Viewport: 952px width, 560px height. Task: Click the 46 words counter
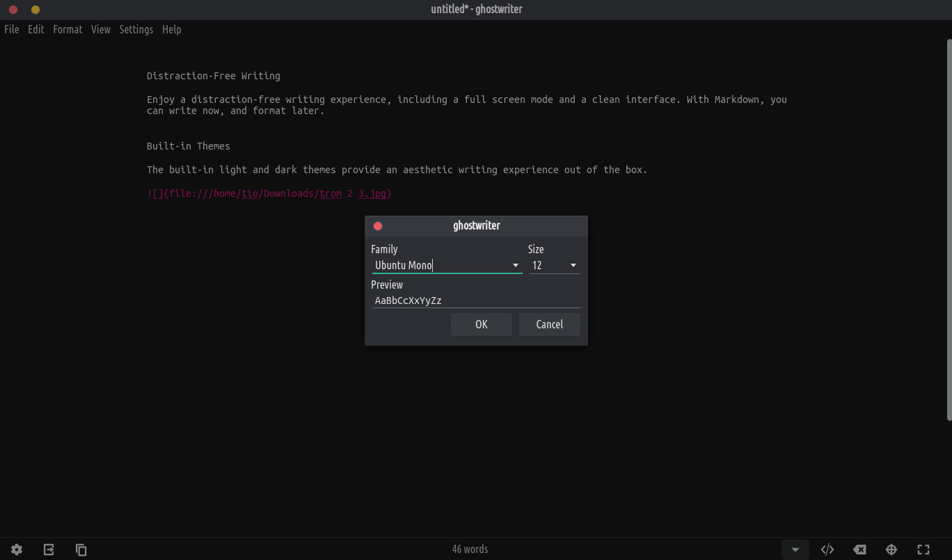pyautogui.click(x=470, y=549)
